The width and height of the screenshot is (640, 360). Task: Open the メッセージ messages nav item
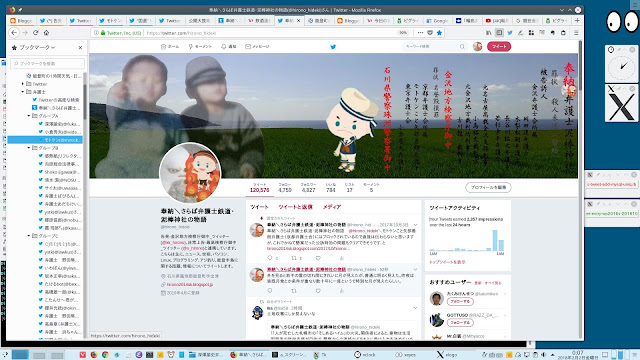point(257,47)
